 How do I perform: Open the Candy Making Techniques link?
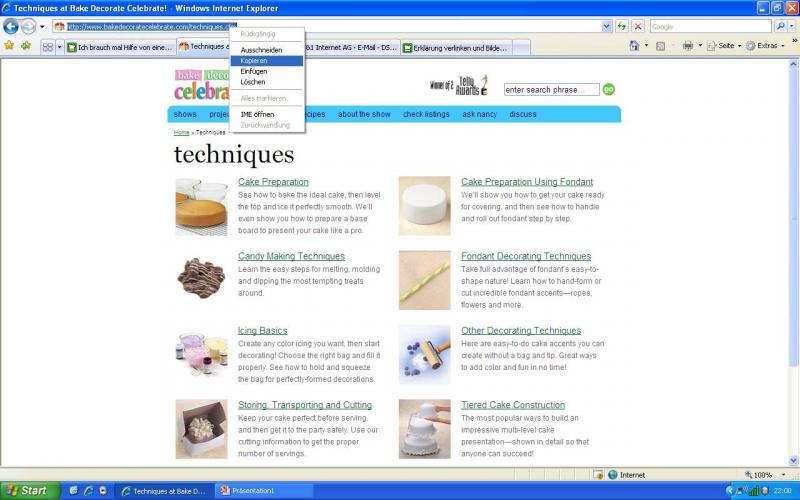click(x=291, y=257)
